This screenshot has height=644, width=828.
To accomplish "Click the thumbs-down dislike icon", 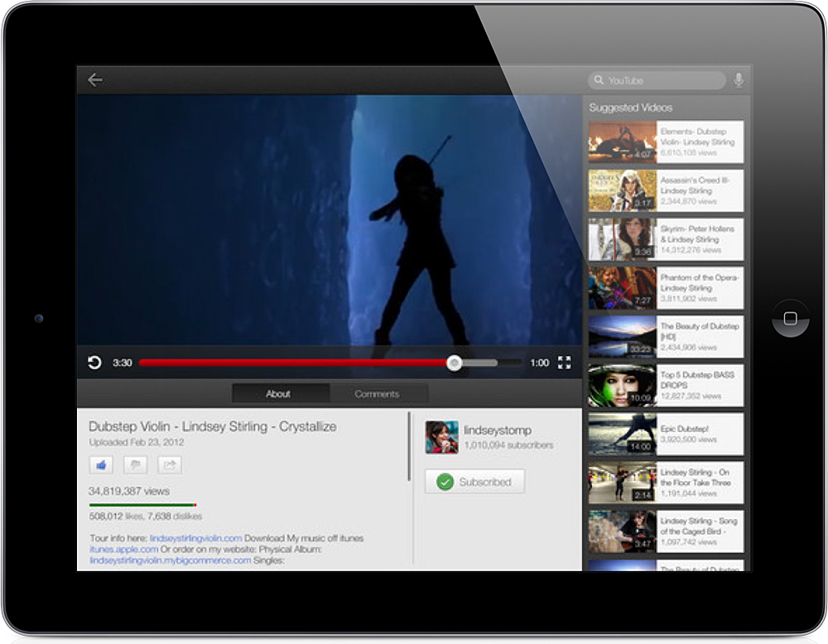I will coord(135,465).
